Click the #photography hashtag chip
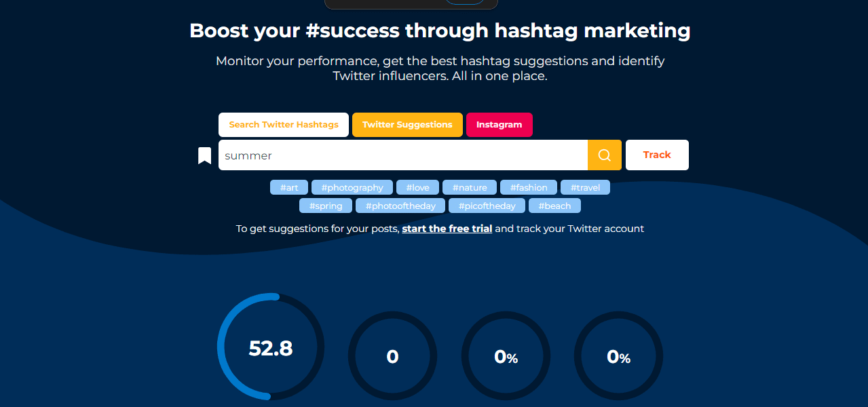 tap(352, 187)
